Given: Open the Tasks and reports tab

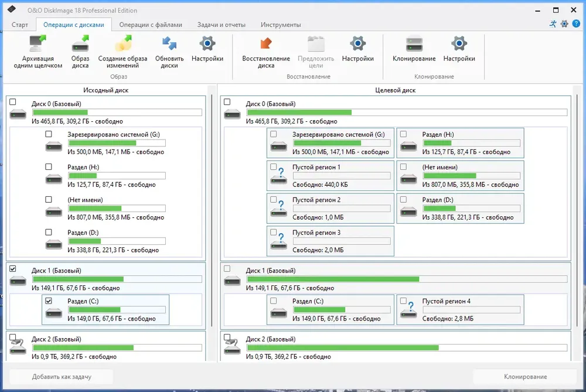Looking at the screenshot, I should tap(222, 25).
